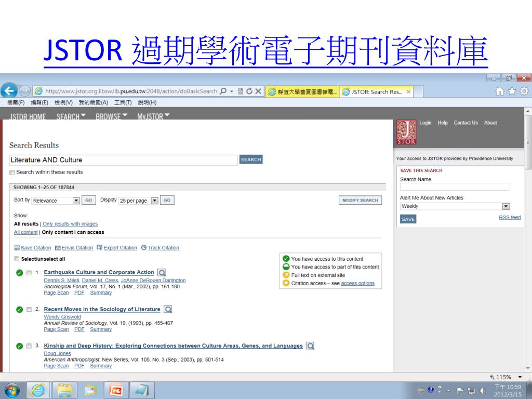Open quick view icon for Recent Moves article
The width and height of the screenshot is (532, 399).
pyautogui.click(x=168, y=309)
